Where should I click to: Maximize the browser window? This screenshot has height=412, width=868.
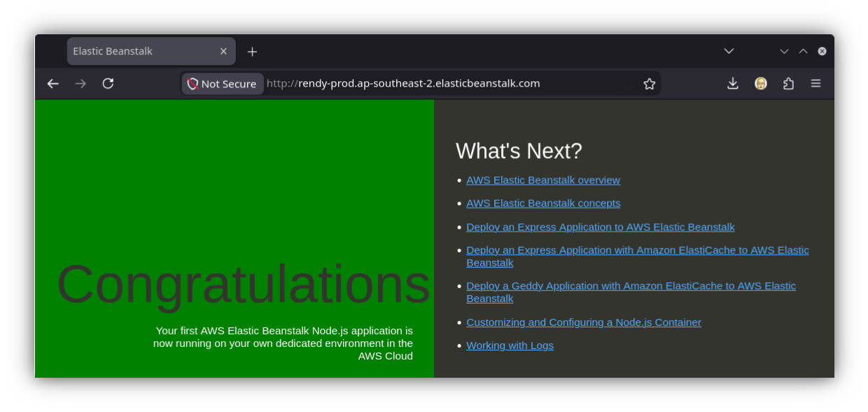coord(803,51)
